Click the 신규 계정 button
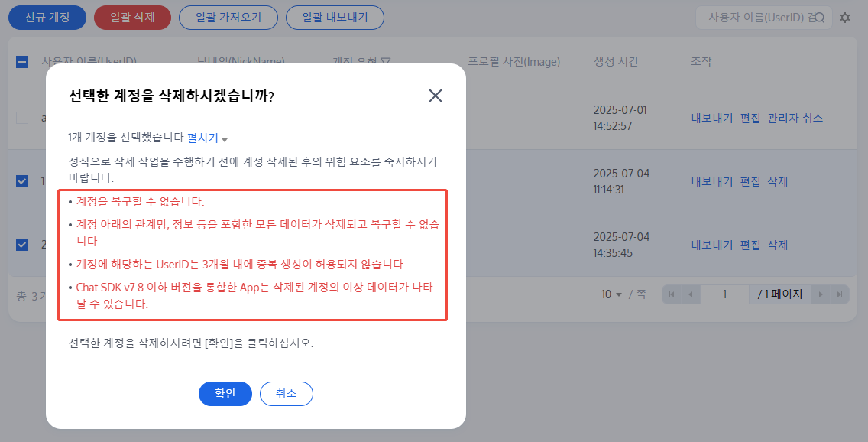 click(47, 18)
